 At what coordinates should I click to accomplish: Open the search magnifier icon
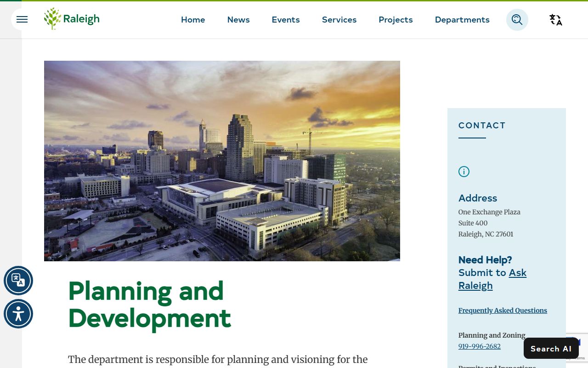517,20
